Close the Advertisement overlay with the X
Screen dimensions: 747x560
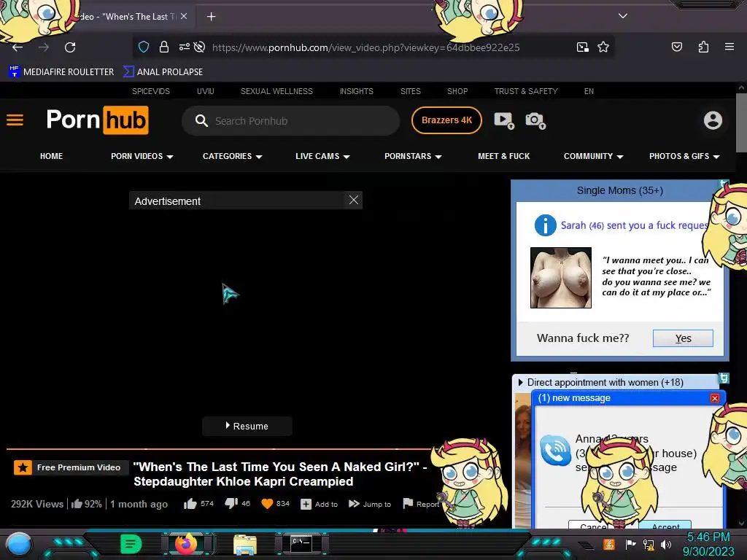pos(354,200)
